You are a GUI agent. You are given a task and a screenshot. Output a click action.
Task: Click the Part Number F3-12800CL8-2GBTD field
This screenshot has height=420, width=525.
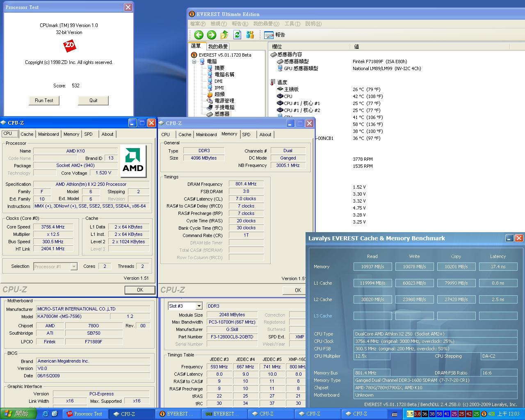click(232, 337)
